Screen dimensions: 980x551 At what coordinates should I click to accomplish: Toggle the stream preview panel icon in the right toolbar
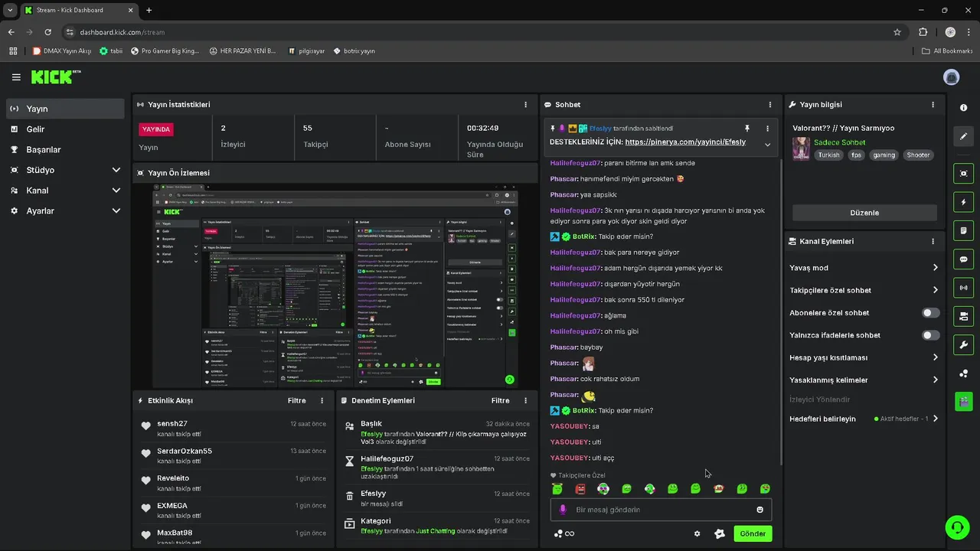963,174
